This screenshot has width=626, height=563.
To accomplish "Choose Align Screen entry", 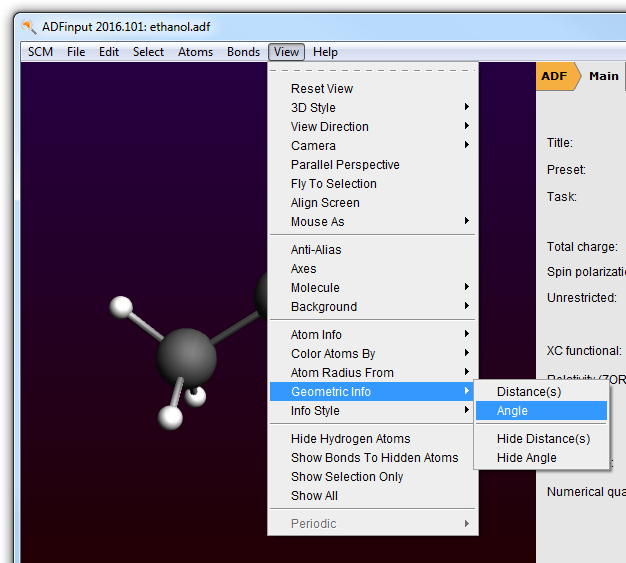I will 372,203.
